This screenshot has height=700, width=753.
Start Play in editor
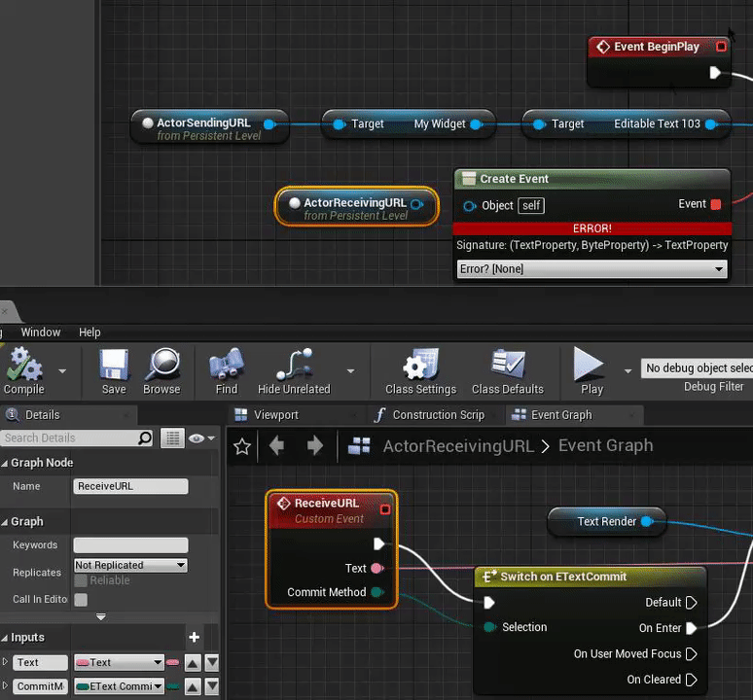click(x=591, y=370)
